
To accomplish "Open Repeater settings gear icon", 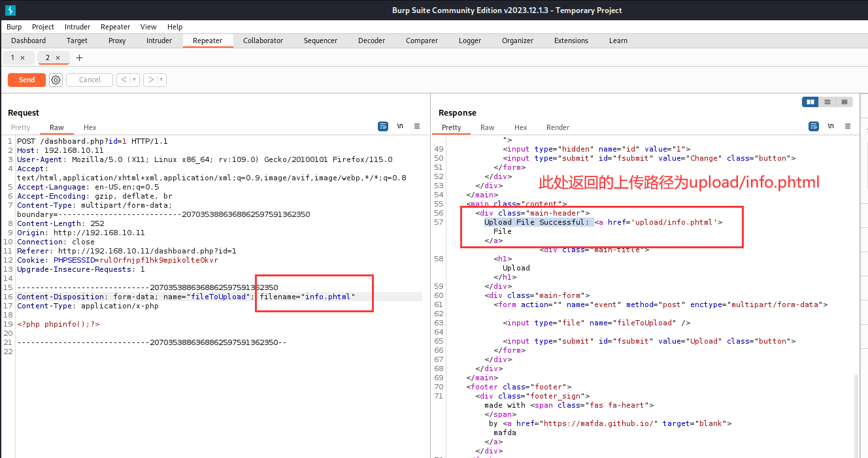I will 56,80.
